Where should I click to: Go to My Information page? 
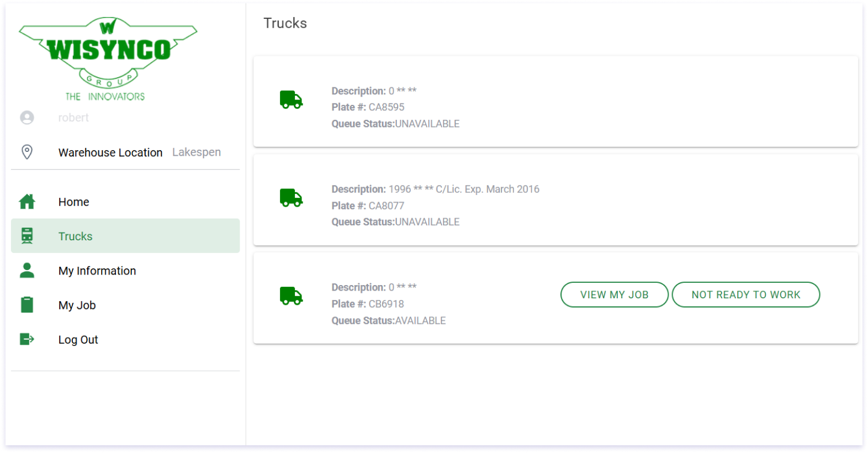click(x=97, y=271)
